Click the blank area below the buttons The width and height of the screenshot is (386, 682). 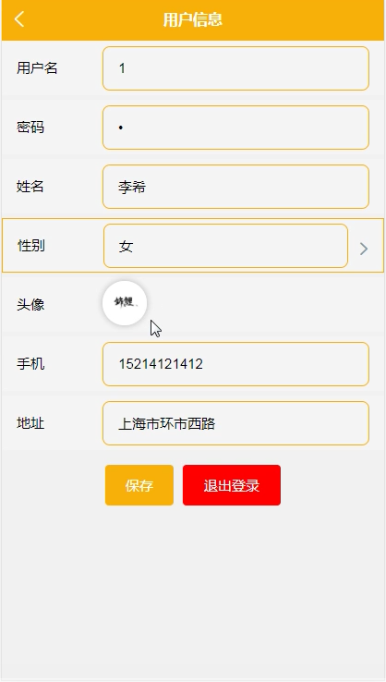pyautogui.click(x=193, y=594)
